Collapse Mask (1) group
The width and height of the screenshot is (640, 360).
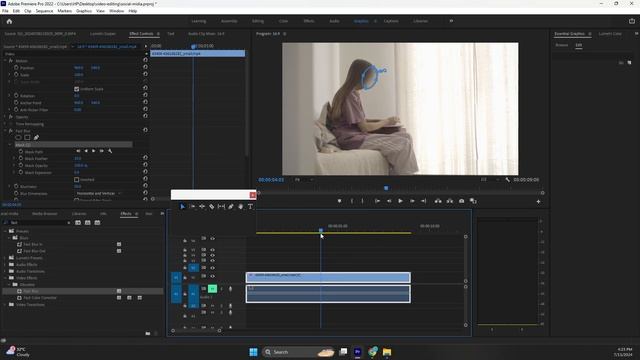pyautogui.click(x=10, y=144)
